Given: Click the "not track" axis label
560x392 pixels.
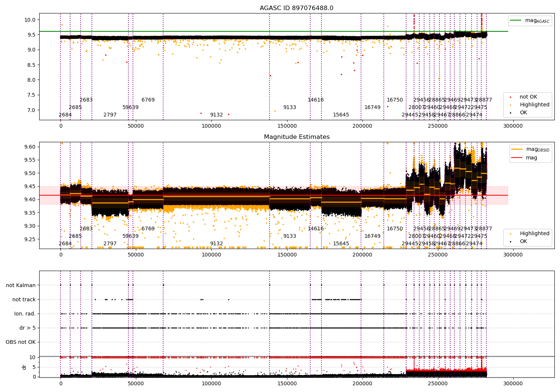Looking at the screenshot, I should (24, 299).
